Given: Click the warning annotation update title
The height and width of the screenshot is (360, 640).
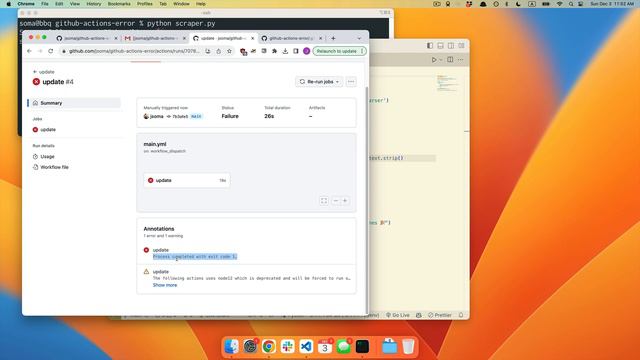Looking at the screenshot, I should click(160, 271).
